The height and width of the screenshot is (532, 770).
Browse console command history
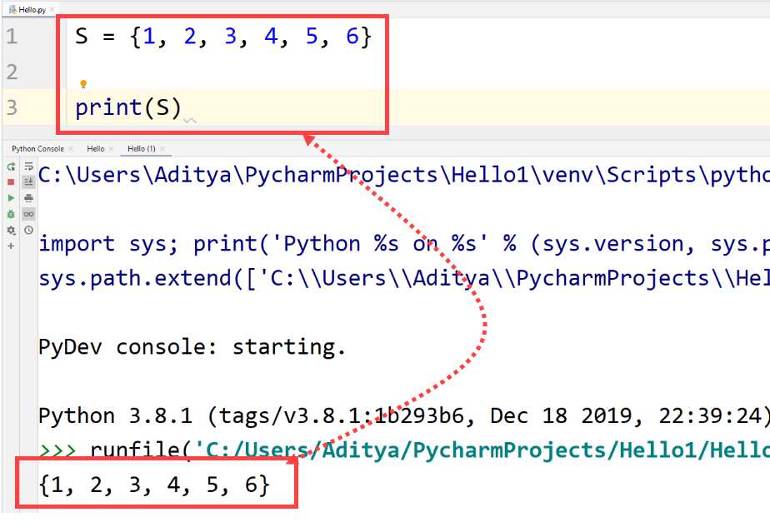[x=28, y=230]
